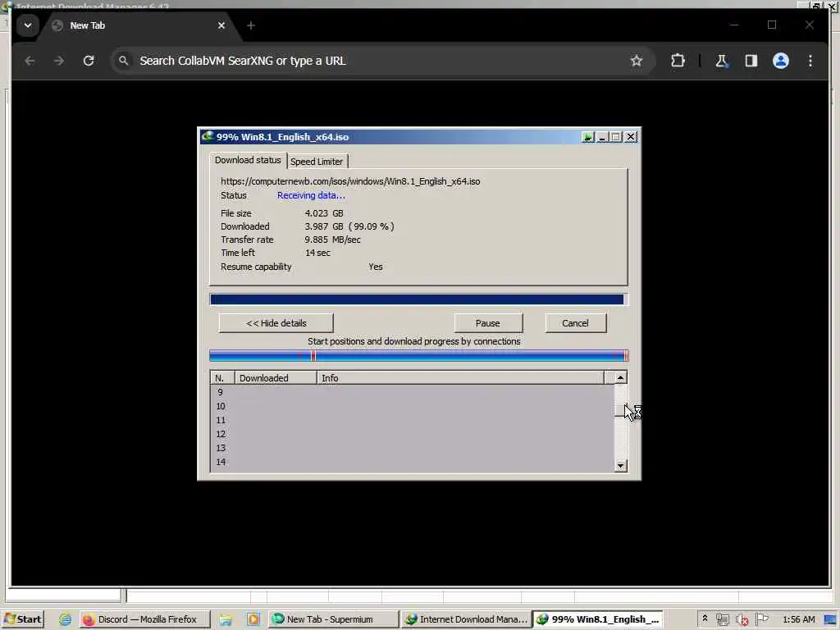The height and width of the screenshot is (630, 840).
Task: Select the New Tab browser tab
Action: click(x=139, y=25)
